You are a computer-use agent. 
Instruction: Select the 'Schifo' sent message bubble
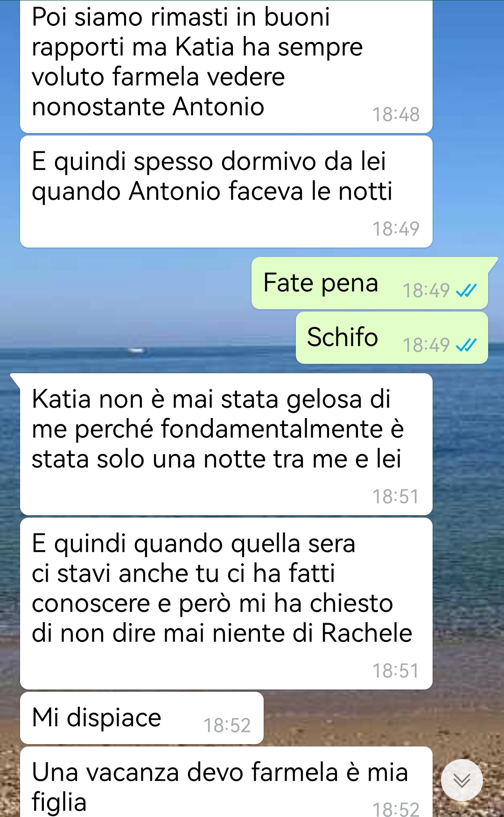(392, 338)
